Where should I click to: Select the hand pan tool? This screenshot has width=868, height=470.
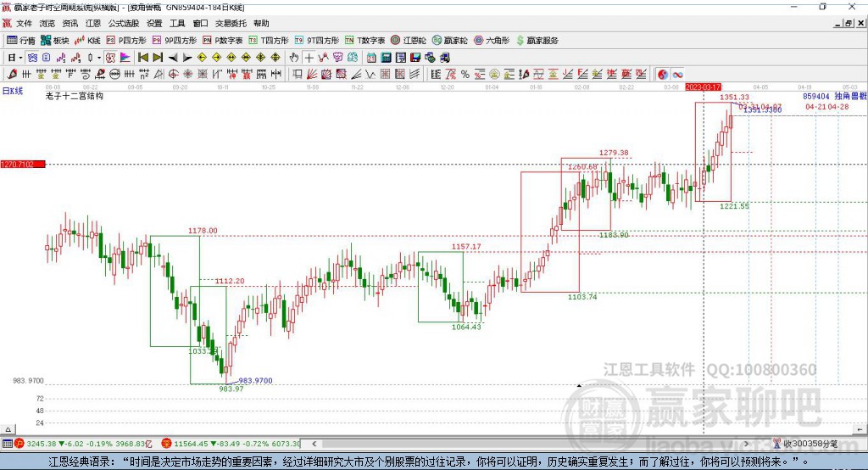pyautogui.click(x=294, y=58)
